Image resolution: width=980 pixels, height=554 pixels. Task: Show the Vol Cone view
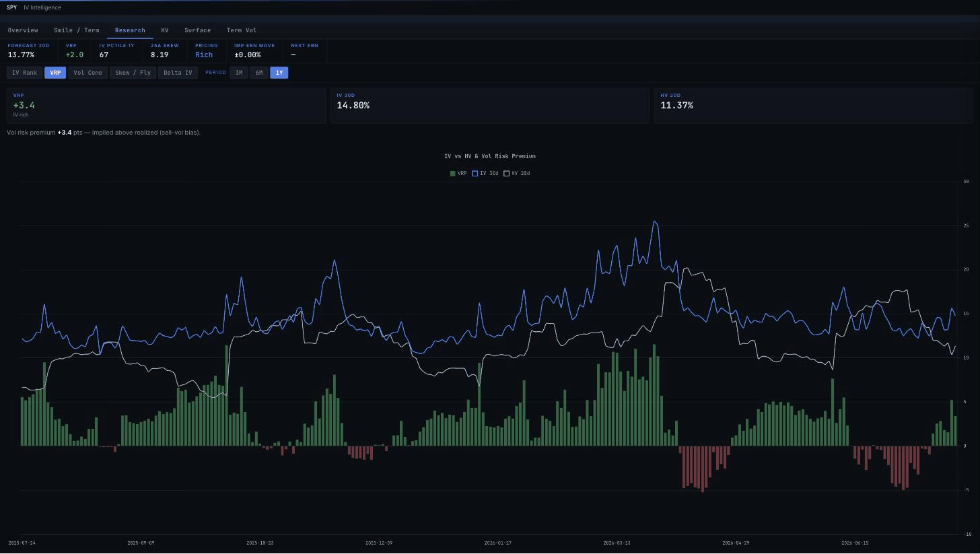pyautogui.click(x=87, y=73)
